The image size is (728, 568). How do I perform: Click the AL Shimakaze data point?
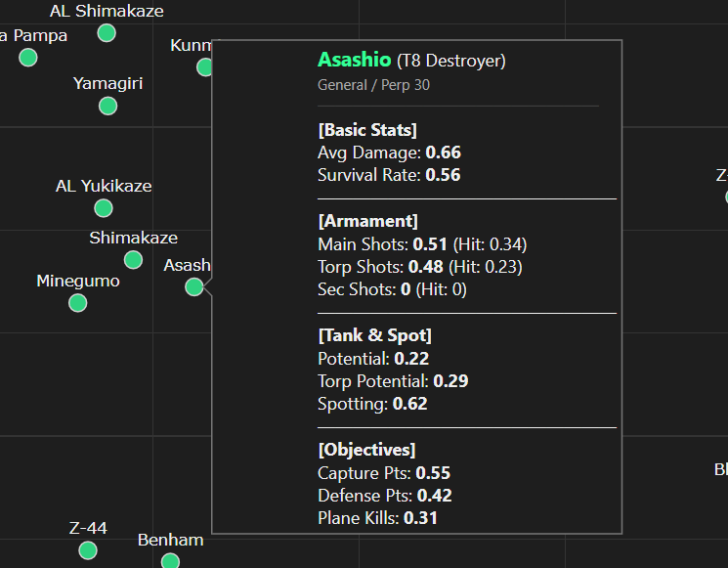[x=107, y=33]
